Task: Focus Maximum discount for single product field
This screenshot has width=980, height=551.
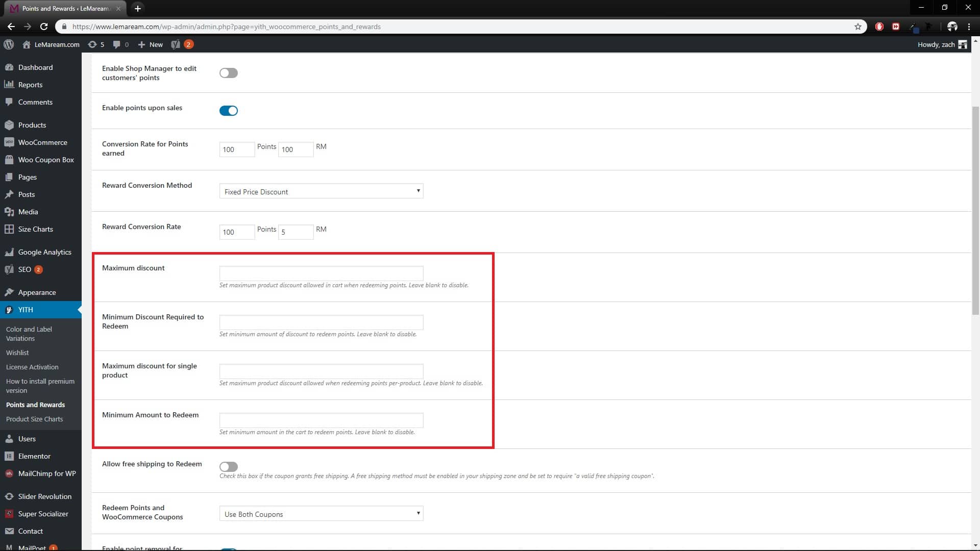Action: 321,371
